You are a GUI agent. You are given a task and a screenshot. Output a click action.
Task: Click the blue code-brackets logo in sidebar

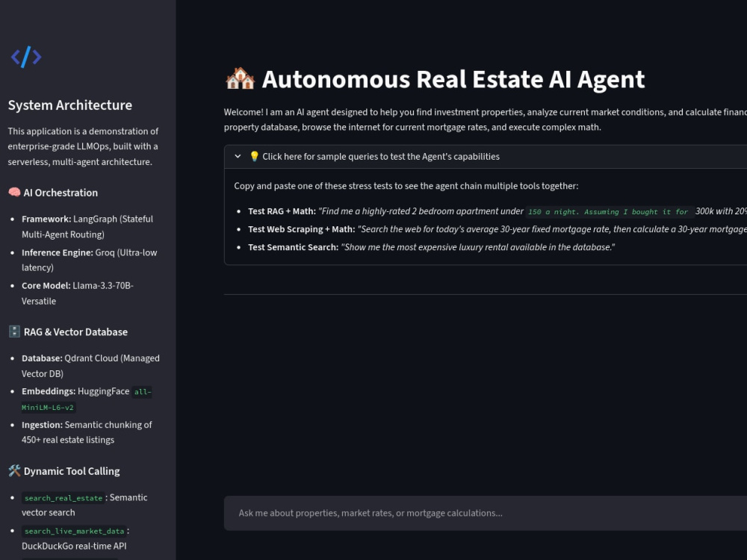pos(26,57)
